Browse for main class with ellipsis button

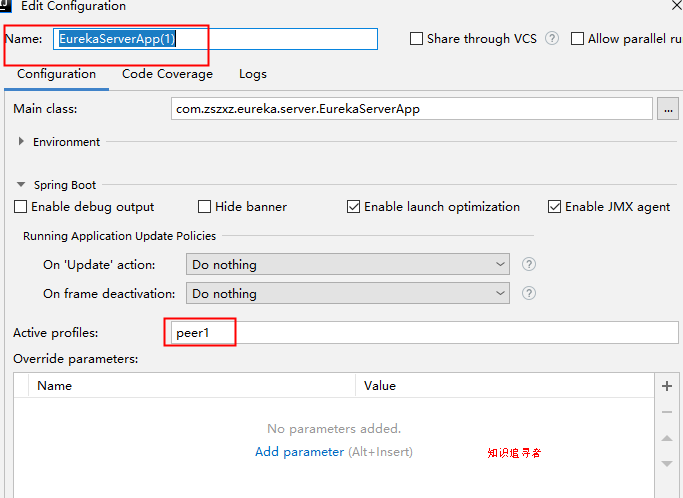(668, 109)
